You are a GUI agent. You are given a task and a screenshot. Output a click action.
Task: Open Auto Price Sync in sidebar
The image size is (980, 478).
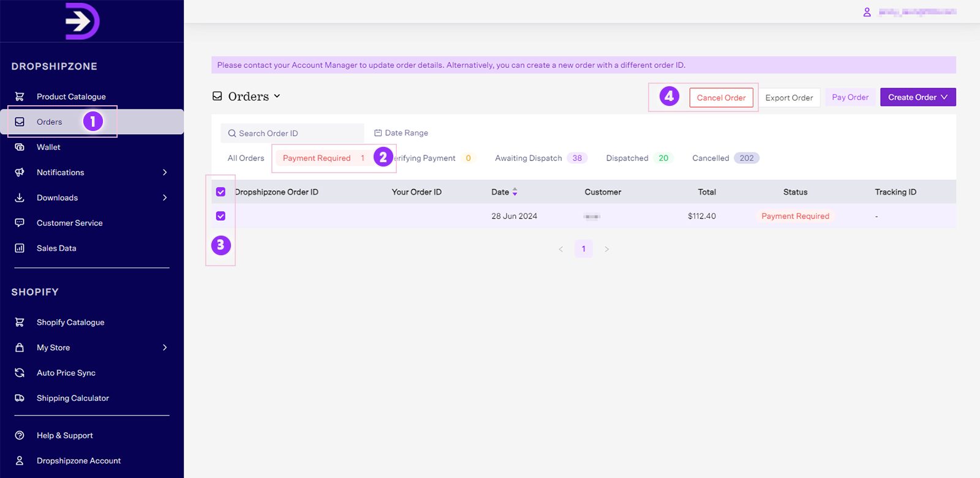66,373
